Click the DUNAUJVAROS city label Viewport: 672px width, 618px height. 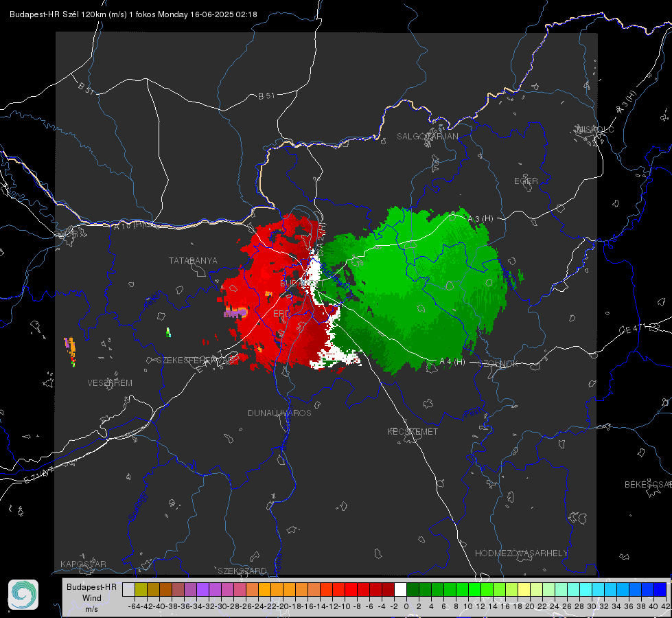coord(279,413)
